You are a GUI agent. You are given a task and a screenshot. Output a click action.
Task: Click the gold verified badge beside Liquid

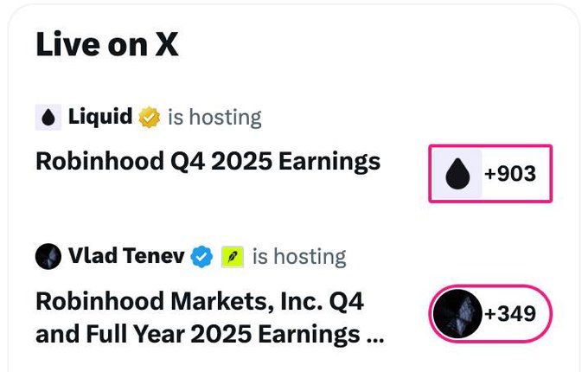[150, 117]
